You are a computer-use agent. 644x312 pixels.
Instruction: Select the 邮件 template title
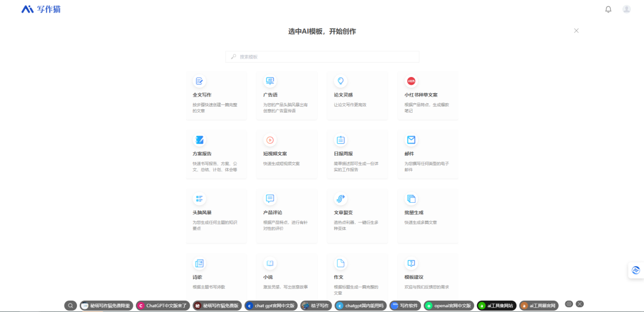point(409,154)
